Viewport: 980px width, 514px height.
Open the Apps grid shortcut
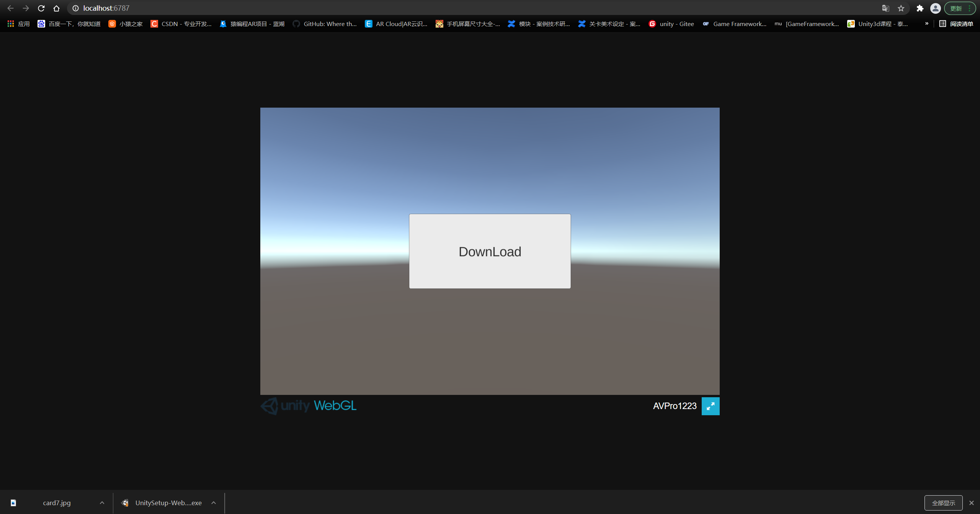tap(18, 24)
